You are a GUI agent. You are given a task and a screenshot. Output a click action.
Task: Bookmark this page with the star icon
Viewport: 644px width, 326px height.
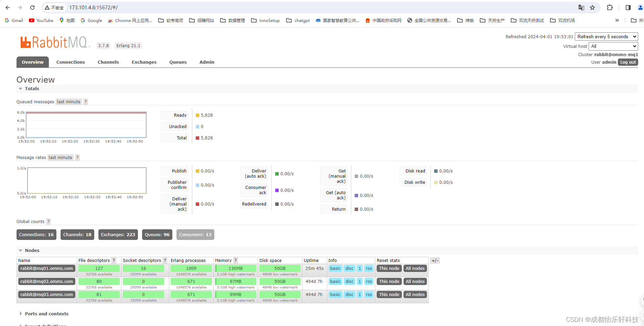pos(592,8)
